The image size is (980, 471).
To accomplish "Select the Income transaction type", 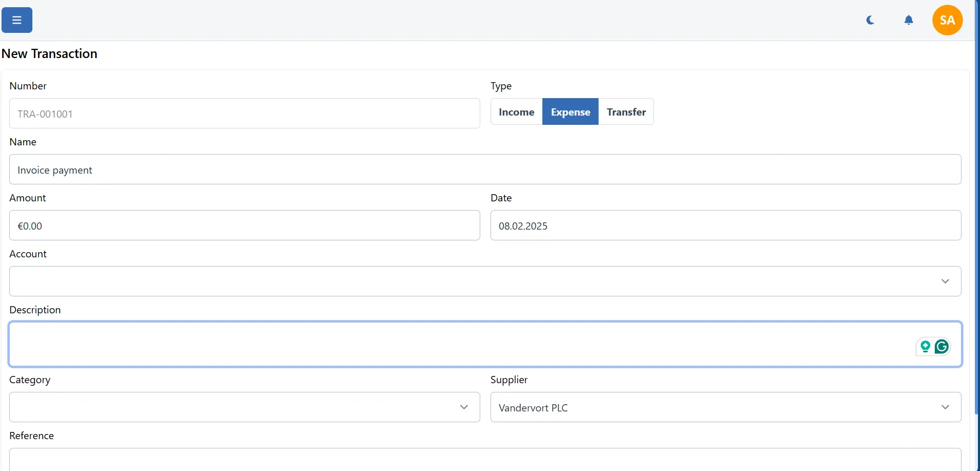I will pyautogui.click(x=516, y=111).
